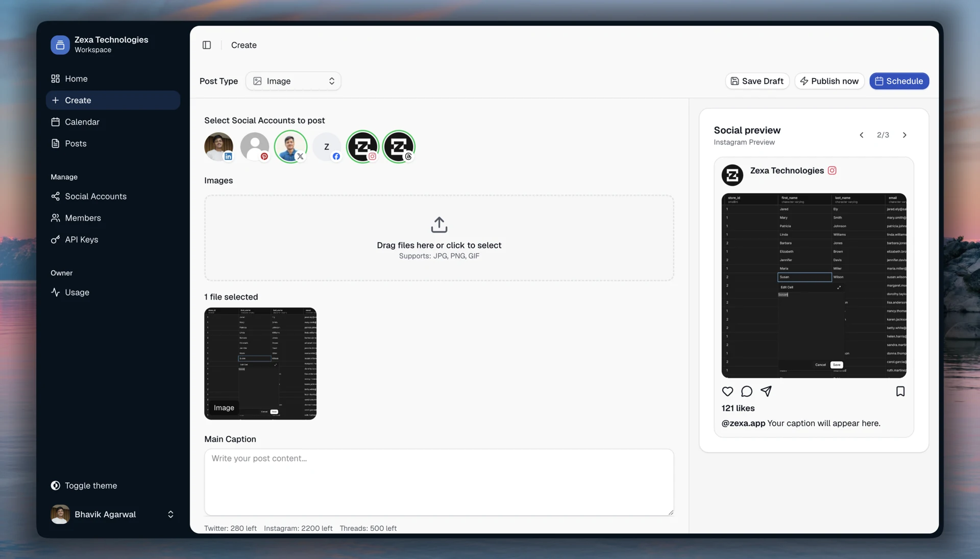The width and height of the screenshot is (980, 559).
Task: Expand the Bhavik Agarwal user menu chevron
Action: click(170, 514)
